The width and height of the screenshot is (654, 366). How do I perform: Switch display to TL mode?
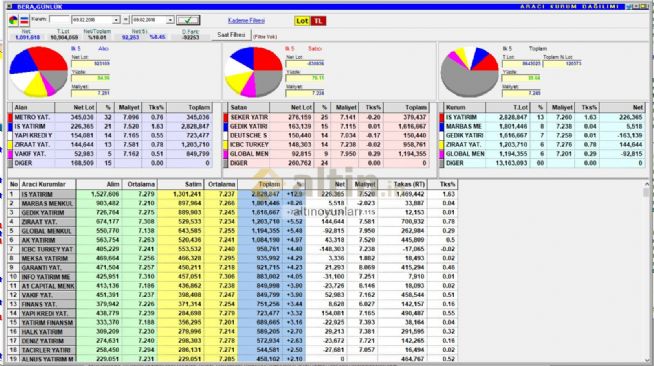tap(318, 21)
